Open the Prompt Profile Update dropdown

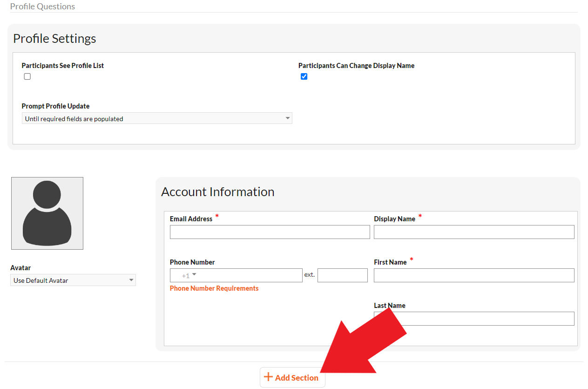point(157,118)
